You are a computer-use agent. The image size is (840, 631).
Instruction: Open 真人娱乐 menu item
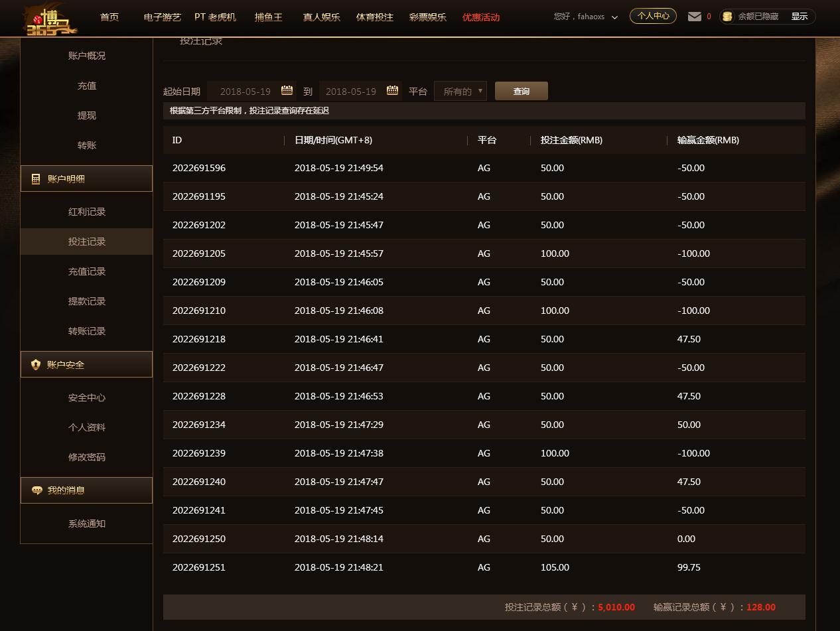pyautogui.click(x=322, y=17)
